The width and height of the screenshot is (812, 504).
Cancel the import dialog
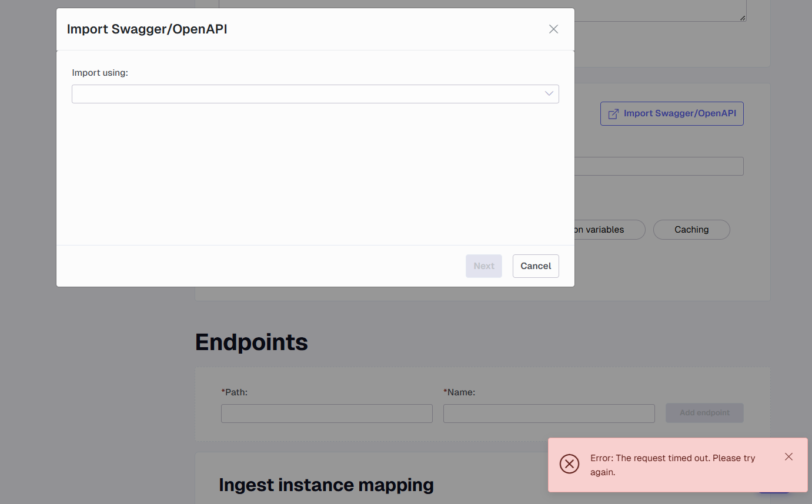(536, 266)
